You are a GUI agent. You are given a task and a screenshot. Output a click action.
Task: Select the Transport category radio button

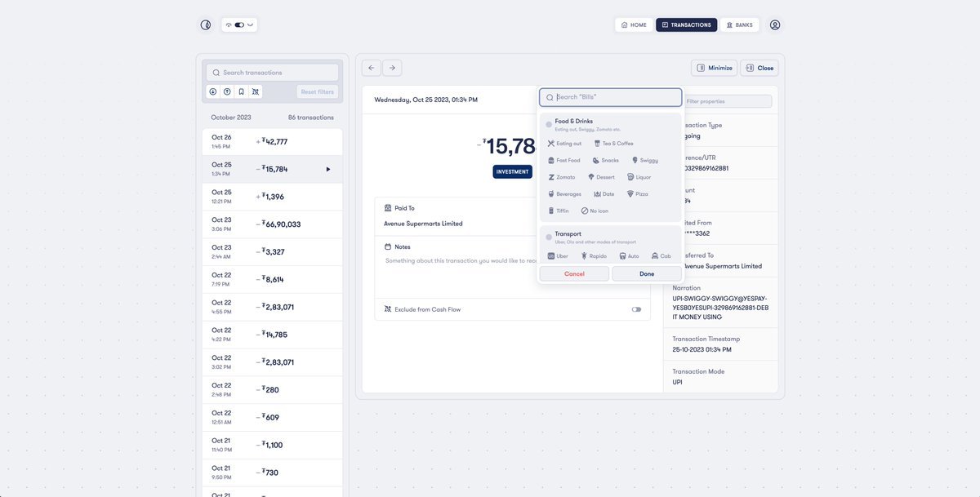(549, 237)
